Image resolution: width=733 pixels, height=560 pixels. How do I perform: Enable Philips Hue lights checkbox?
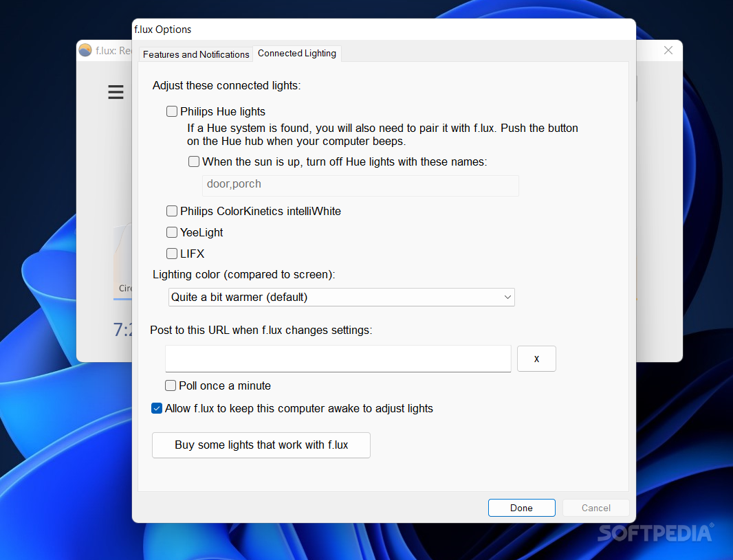(x=172, y=111)
